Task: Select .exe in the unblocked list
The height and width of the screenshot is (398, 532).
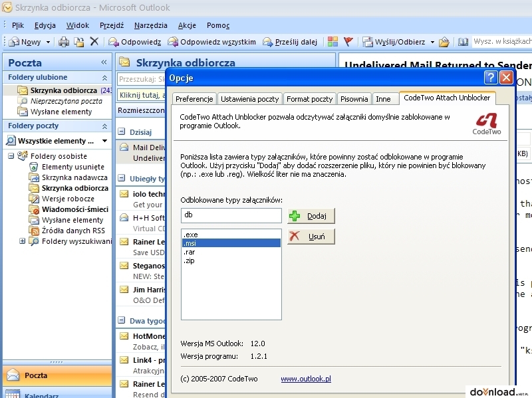Action: point(231,235)
